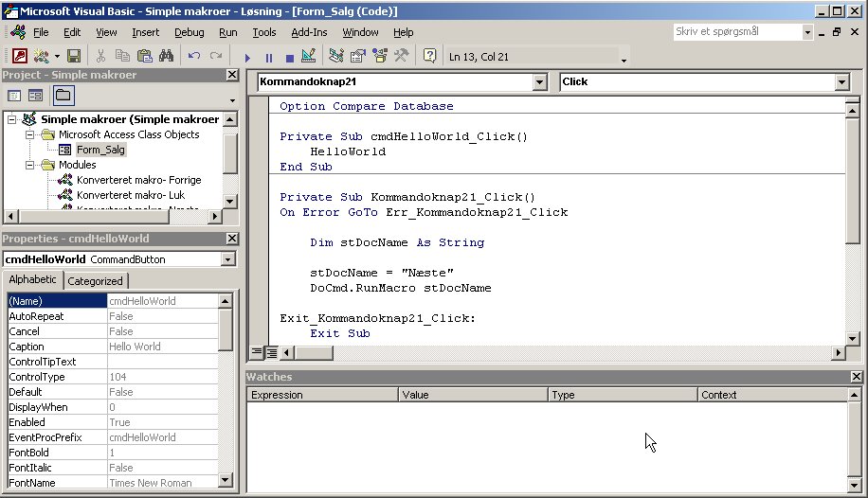
Task: Open the Help menu
Action: click(x=404, y=32)
